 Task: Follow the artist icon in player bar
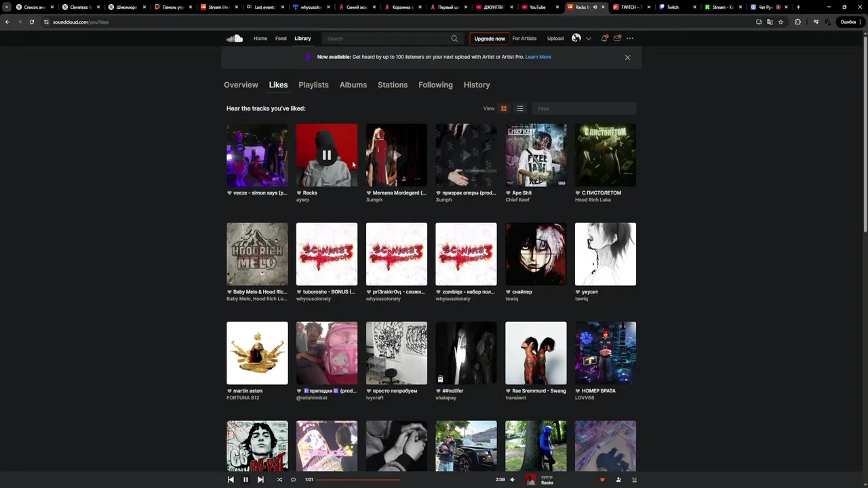618,480
